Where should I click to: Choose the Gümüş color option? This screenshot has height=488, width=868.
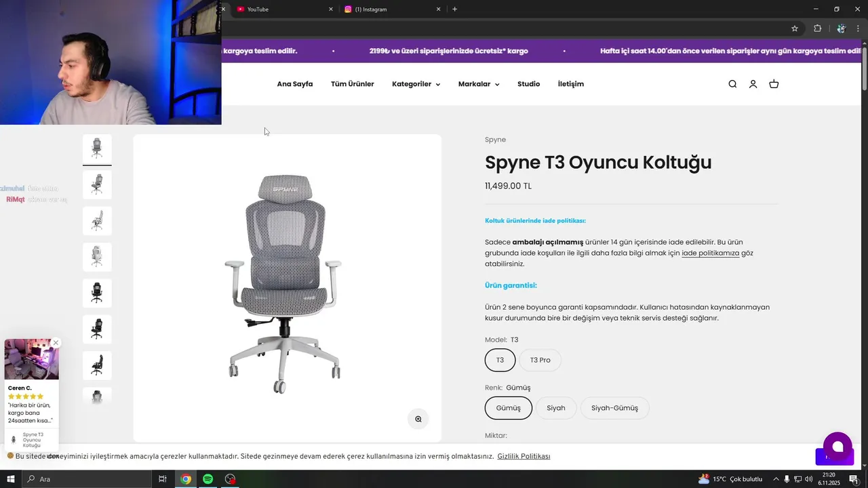509,408
